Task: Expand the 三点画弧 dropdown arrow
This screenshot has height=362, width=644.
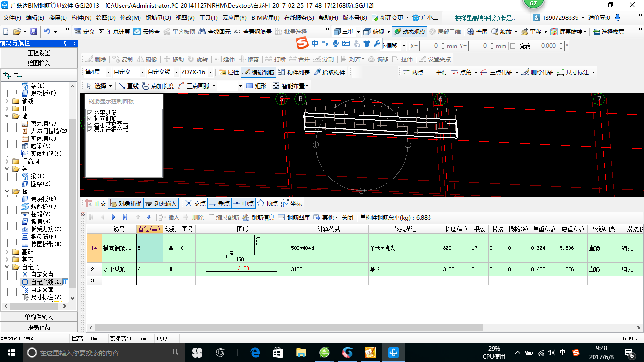Action: point(214,86)
